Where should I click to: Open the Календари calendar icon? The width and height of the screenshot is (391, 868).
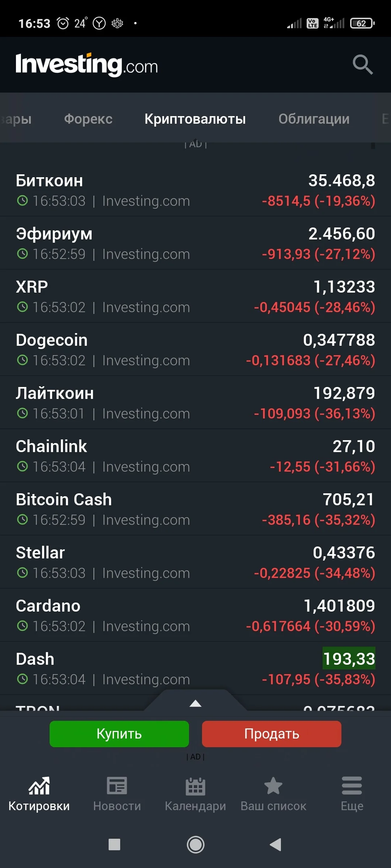click(x=195, y=786)
